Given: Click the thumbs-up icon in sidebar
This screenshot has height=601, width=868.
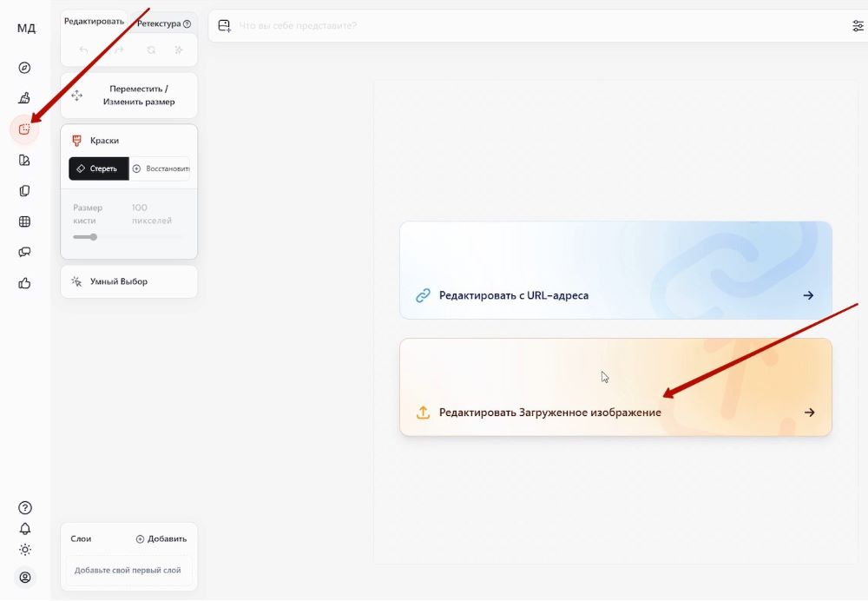Looking at the screenshot, I should (25, 283).
